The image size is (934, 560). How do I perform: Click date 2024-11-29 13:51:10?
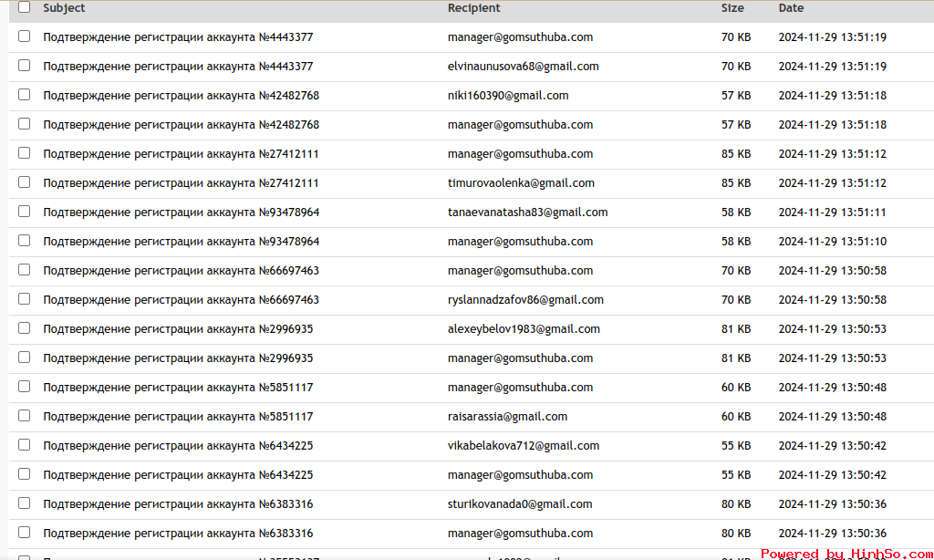(832, 242)
